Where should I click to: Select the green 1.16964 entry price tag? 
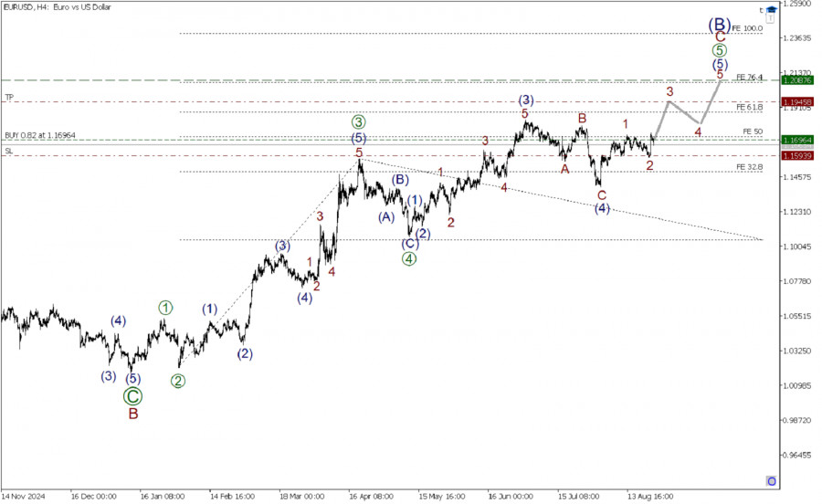[797, 140]
